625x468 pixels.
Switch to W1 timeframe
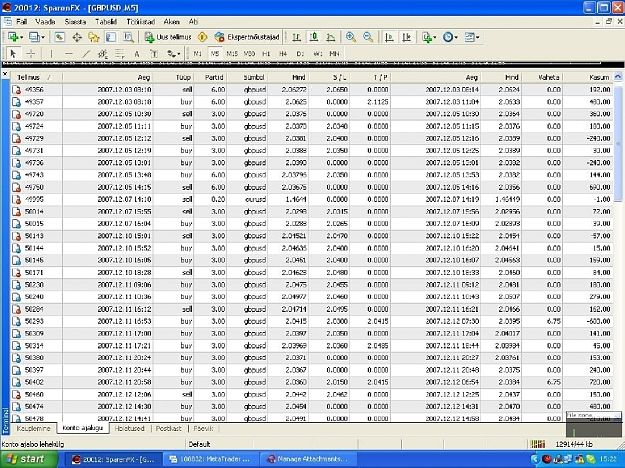coord(317,53)
